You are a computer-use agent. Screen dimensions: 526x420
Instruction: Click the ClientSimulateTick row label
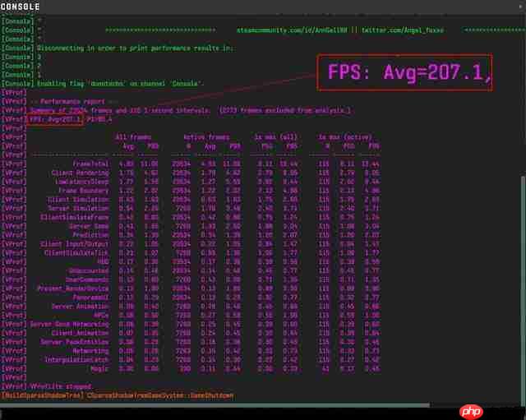(x=76, y=253)
